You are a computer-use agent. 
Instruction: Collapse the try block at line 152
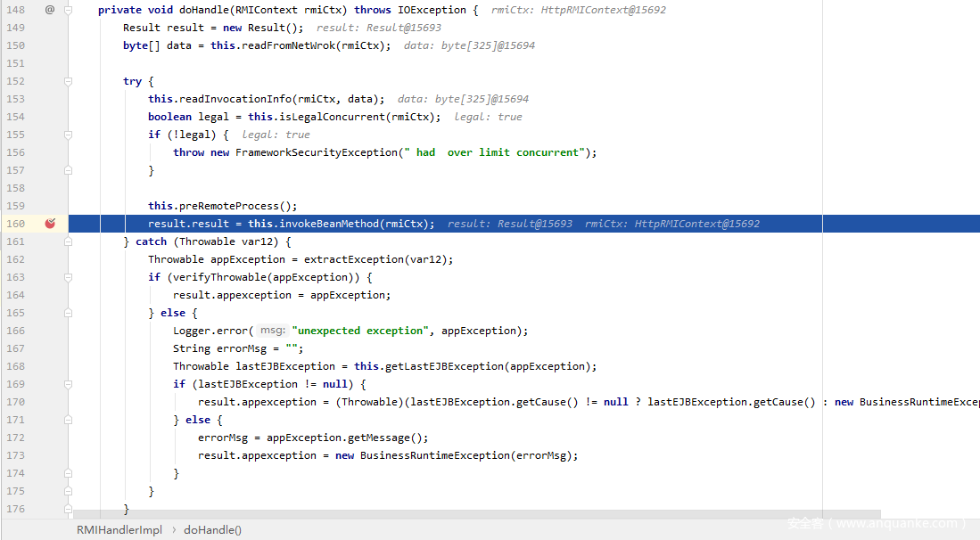pyautogui.click(x=68, y=81)
